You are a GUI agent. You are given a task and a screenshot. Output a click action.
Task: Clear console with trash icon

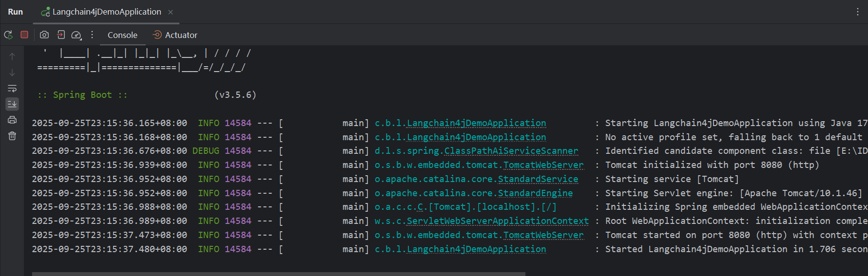tap(12, 136)
